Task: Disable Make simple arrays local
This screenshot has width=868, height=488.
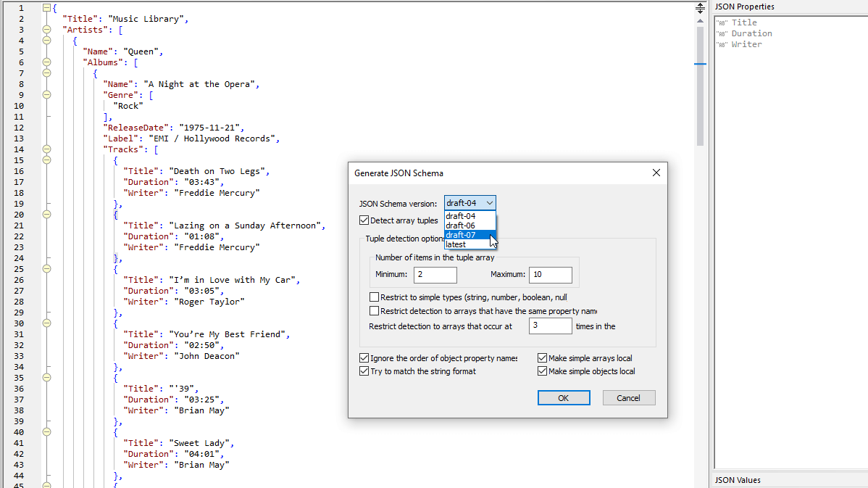Action: [543, 358]
